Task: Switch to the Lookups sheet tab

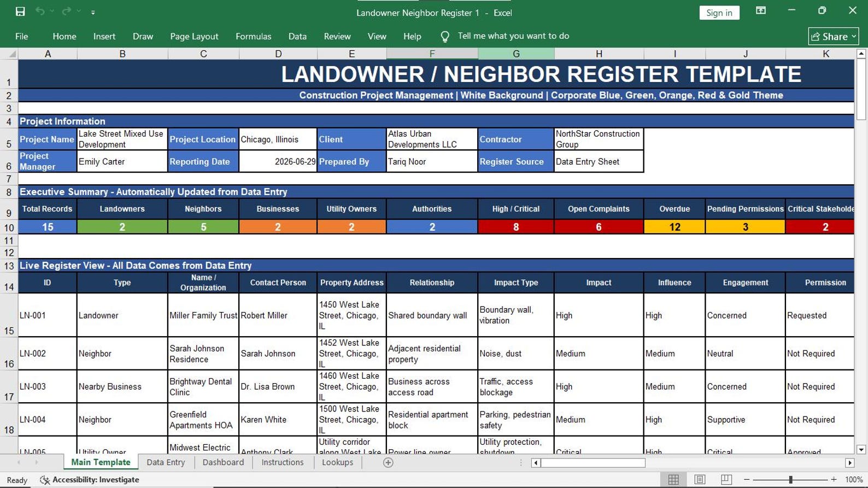Action: (x=337, y=462)
